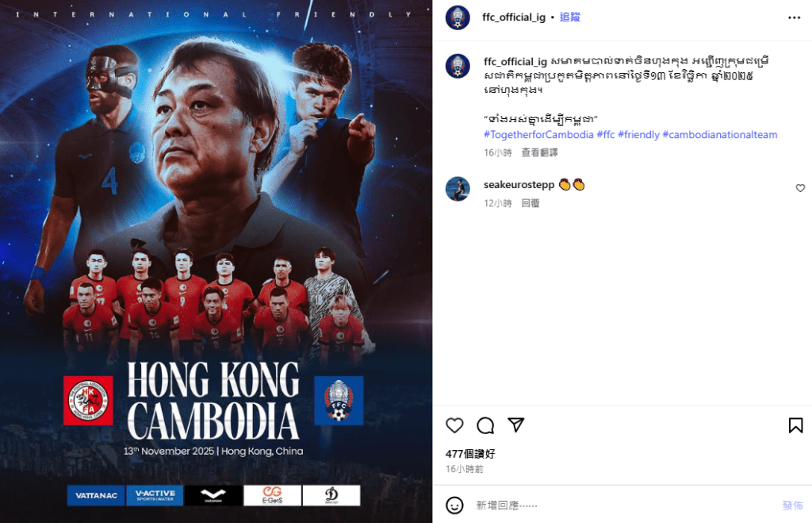The height and width of the screenshot is (523, 812).
Task: Open emoji picker smiley icon
Action: 454,505
